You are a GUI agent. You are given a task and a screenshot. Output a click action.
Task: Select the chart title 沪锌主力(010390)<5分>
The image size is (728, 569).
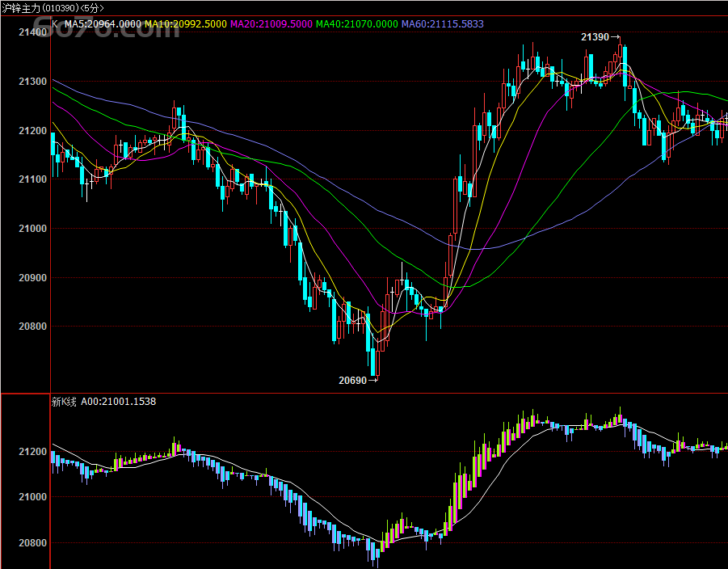point(53,8)
